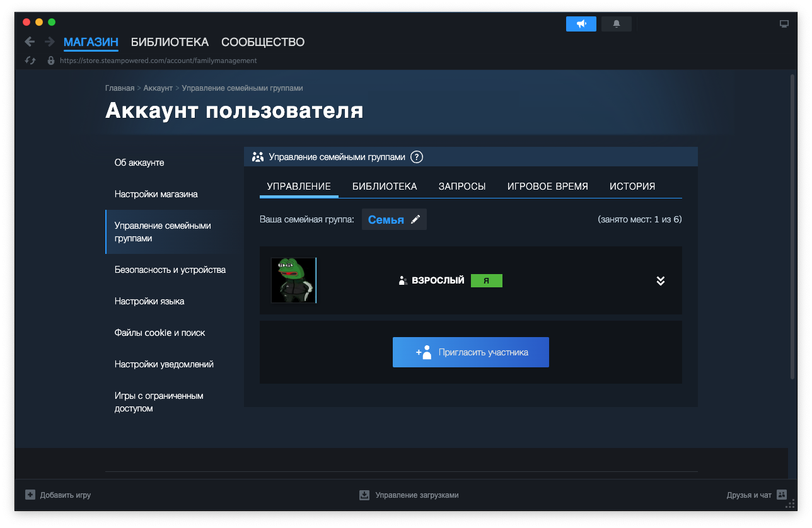Screen dimensions: 812x528
Task: Click Управление семейными группами breadcrumb
Action: click(x=243, y=88)
